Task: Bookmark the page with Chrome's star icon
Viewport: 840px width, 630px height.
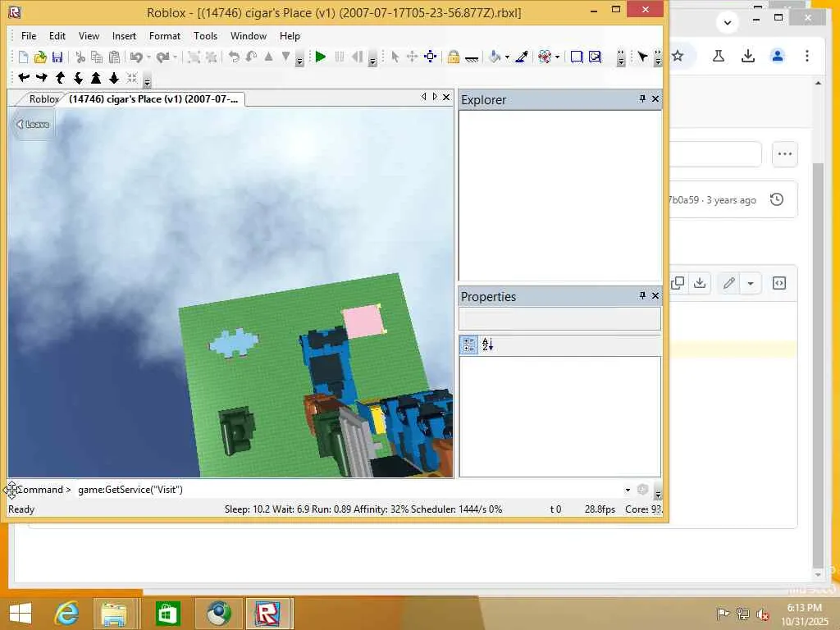Action: (678, 56)
